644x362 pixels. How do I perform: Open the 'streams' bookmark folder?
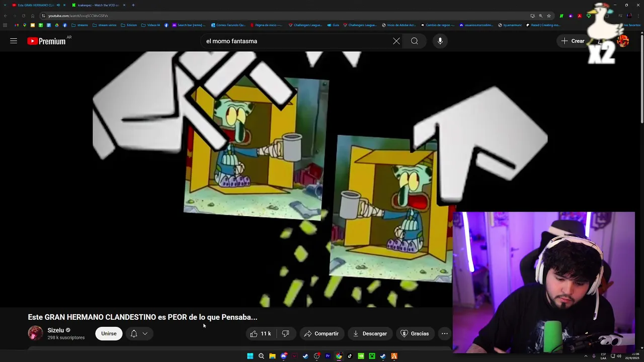click(79, 25)
